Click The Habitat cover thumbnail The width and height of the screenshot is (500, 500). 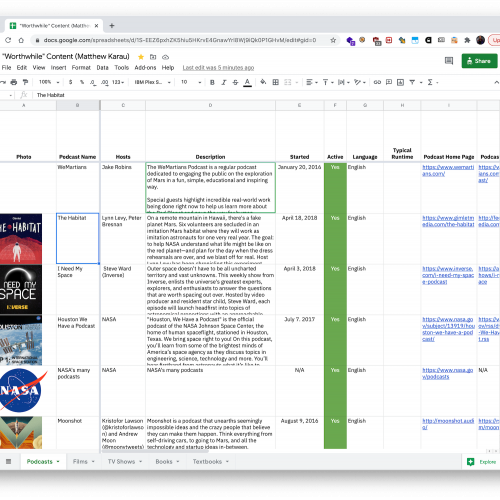pos(21,239)
